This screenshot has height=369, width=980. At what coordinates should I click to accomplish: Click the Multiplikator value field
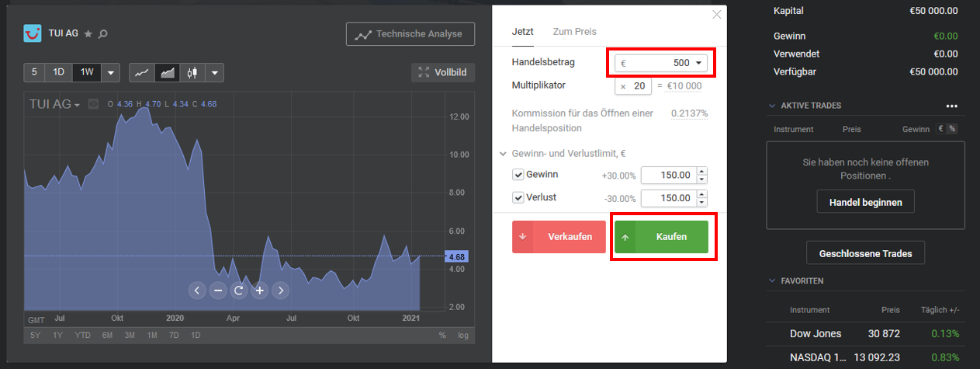pos(634,86)
